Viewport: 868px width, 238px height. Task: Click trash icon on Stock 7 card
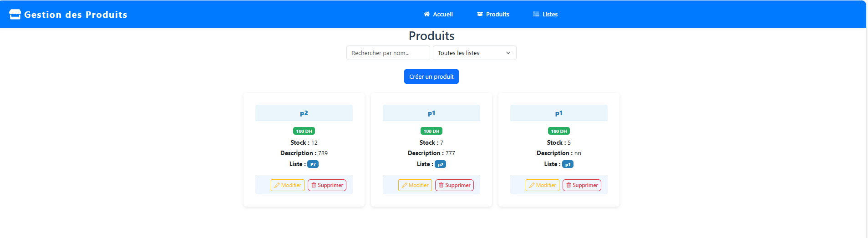(x=441, y=185)
